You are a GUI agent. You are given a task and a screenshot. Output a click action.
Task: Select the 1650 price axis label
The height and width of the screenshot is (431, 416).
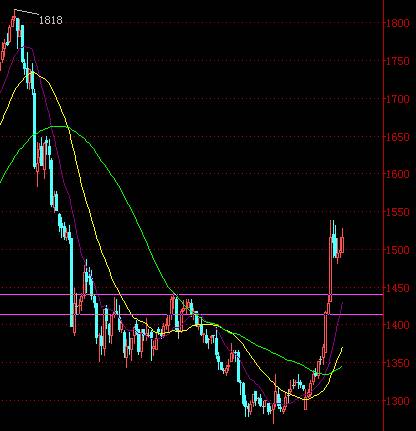[398, 137]
